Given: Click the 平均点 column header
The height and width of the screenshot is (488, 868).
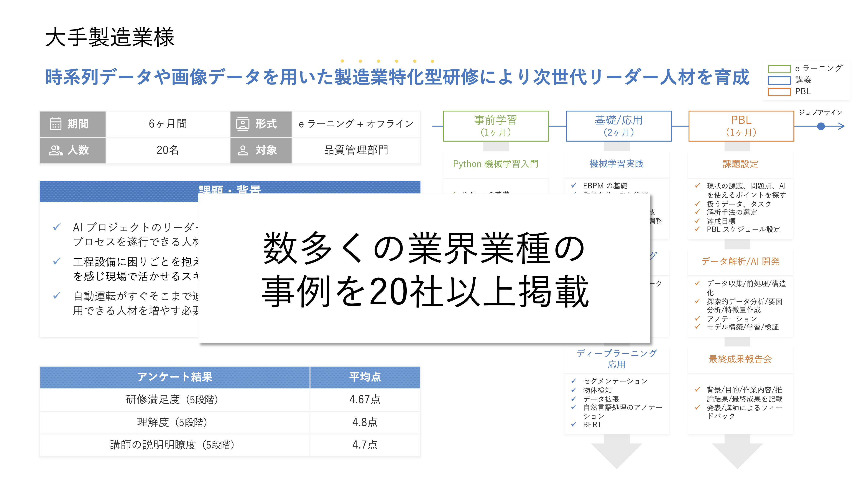Looking at the screenshot, I should (365, 377).
